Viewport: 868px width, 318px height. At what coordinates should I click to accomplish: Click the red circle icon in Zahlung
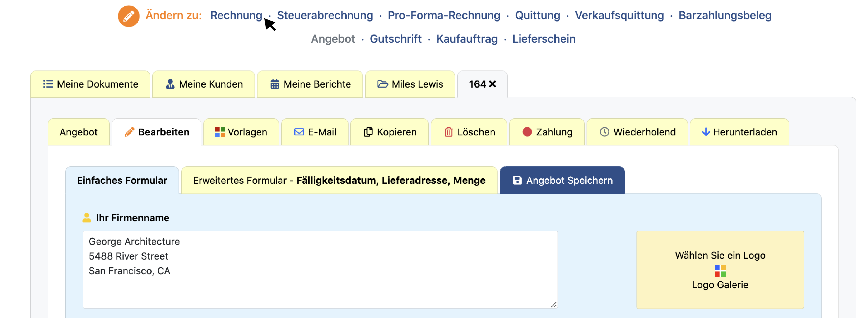(x=527, y=132)
